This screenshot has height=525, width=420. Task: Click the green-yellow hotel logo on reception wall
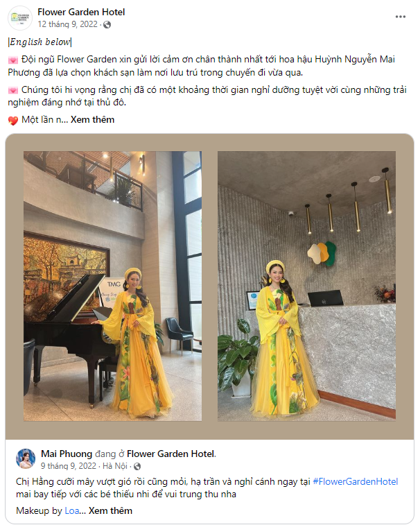coord(322,253)
